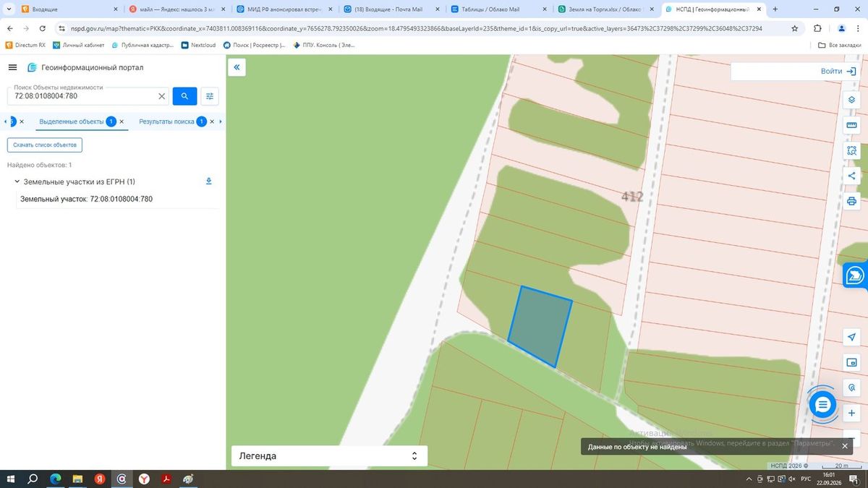The width and height of the screenshot is (868, 488).
Task: Collapse the left sidebar with double chevron
Action: coord(237,68)
